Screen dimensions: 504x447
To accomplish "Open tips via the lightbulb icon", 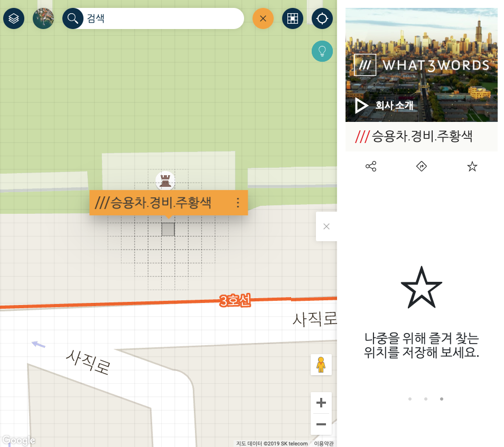I will click(x=322, y=51).
